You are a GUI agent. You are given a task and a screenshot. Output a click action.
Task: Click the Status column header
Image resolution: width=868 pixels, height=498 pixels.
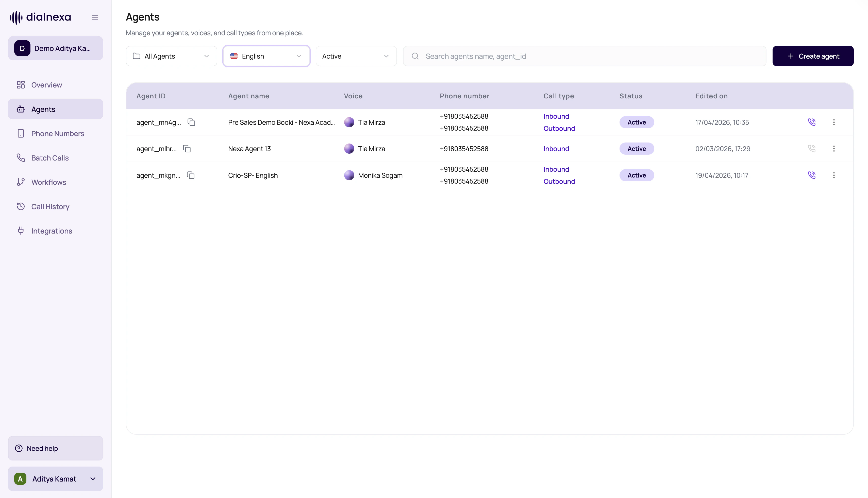631,96
